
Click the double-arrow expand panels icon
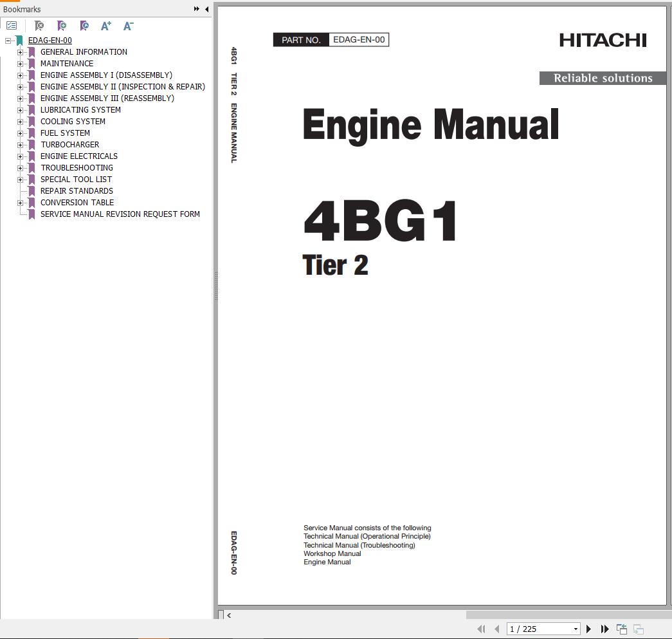(196, 8)
